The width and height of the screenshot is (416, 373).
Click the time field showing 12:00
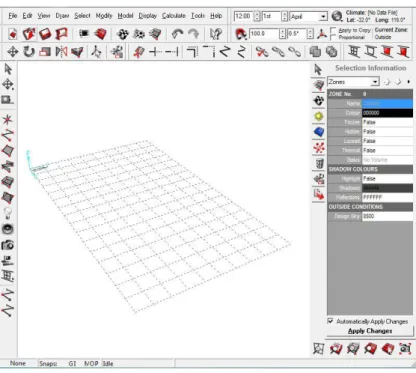pos(244,16)
